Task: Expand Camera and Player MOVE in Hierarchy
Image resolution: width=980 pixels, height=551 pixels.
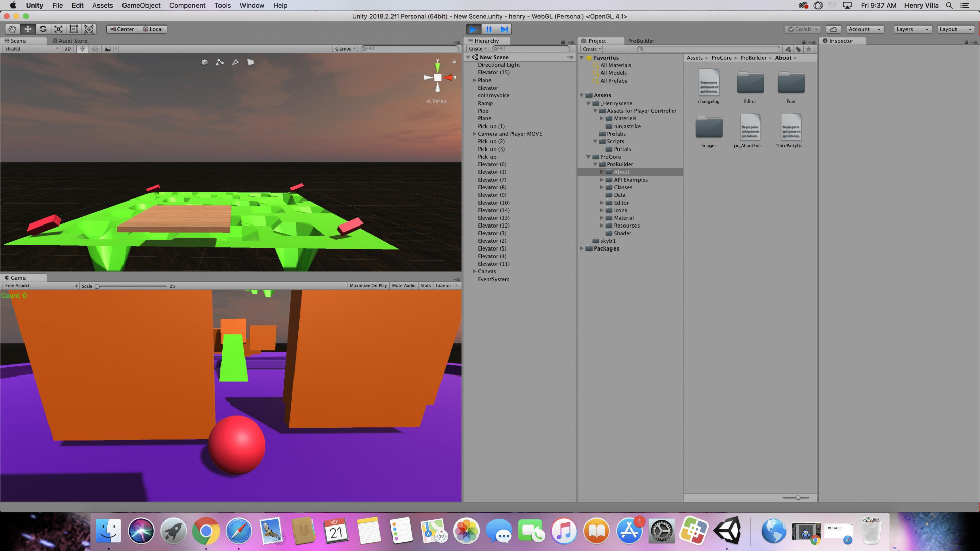Action: click(x=475, y=134)
